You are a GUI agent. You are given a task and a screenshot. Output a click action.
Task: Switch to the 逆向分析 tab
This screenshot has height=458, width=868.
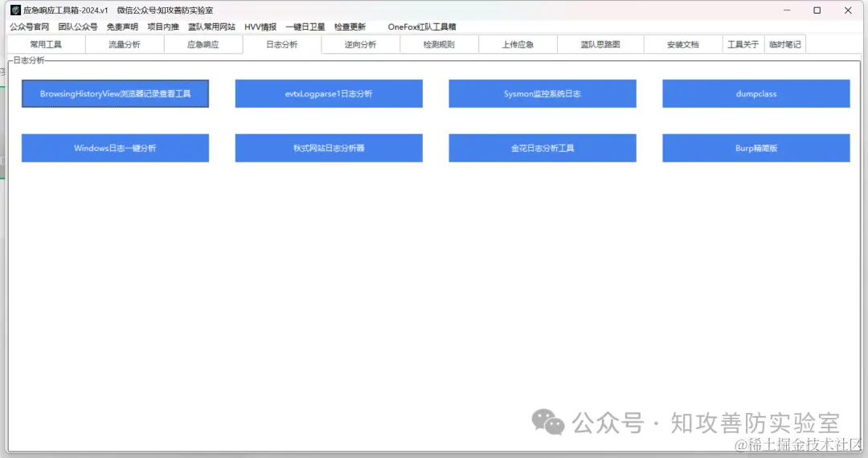(x=360, y=44)
